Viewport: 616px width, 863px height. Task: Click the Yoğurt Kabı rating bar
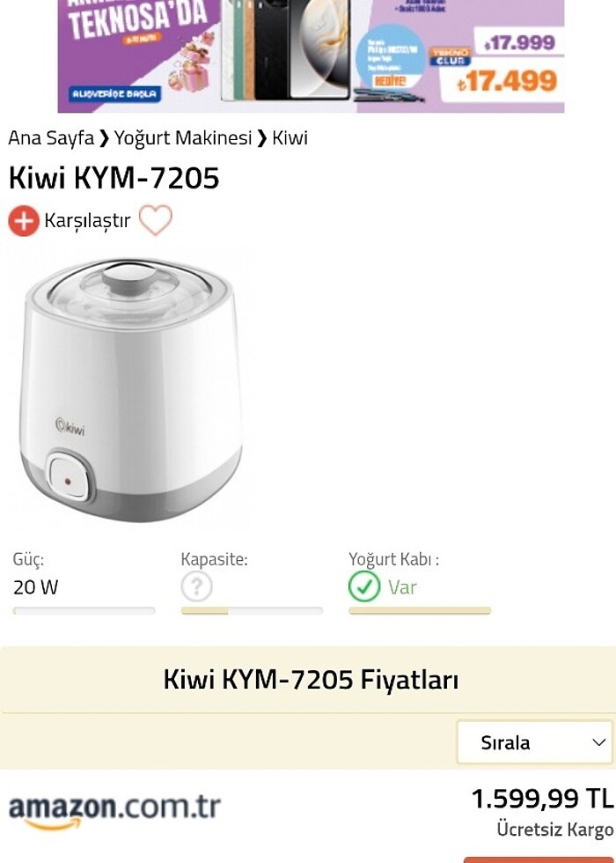point(420,611)
